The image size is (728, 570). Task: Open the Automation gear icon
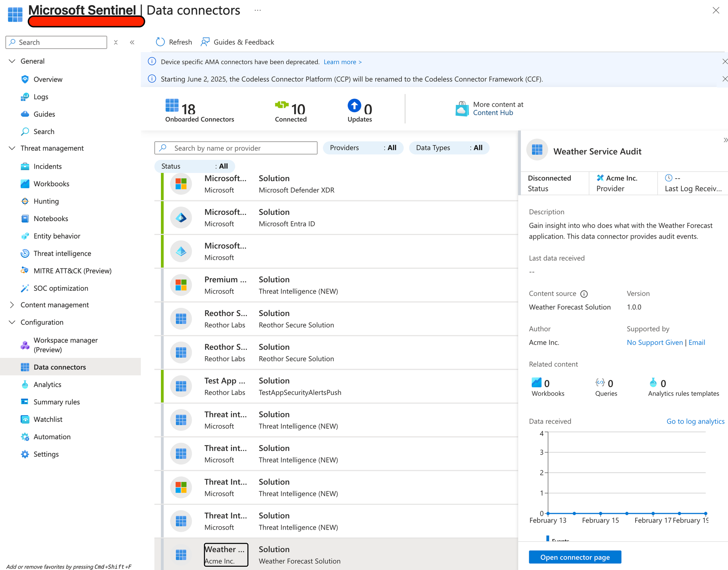(25, 437)
